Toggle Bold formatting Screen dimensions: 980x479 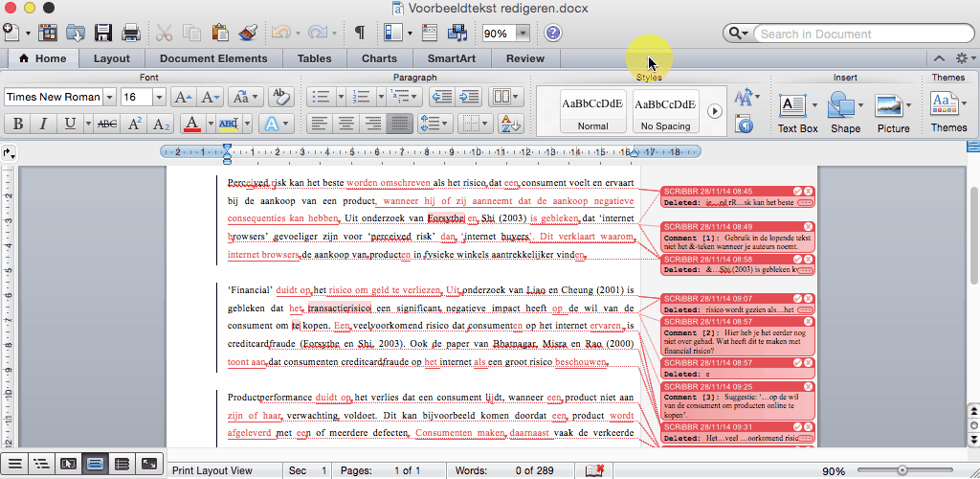pyautogui.click(x=17, y=124)
